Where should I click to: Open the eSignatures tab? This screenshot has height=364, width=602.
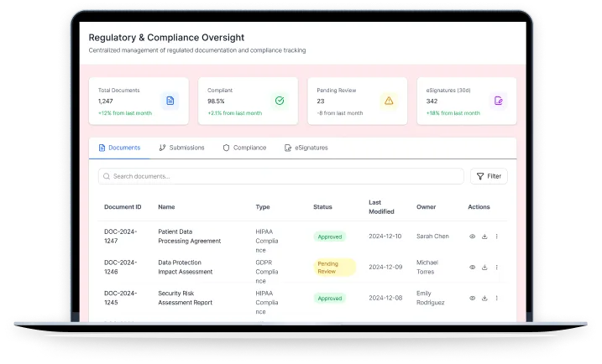306,148
